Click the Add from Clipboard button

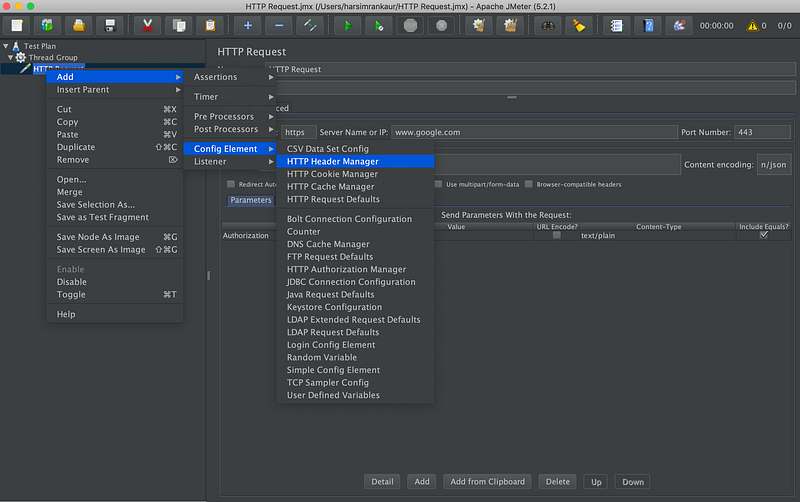(486, 481)
